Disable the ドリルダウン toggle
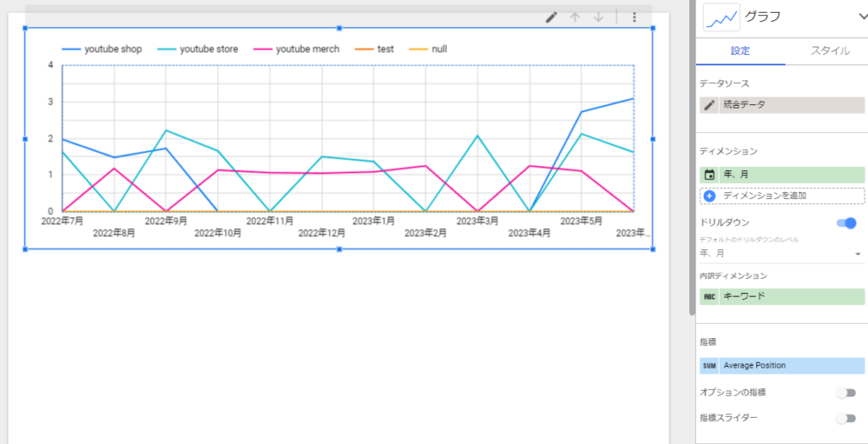Image resolution: width=868 pixels, height=444 pixels. (846, 223)
